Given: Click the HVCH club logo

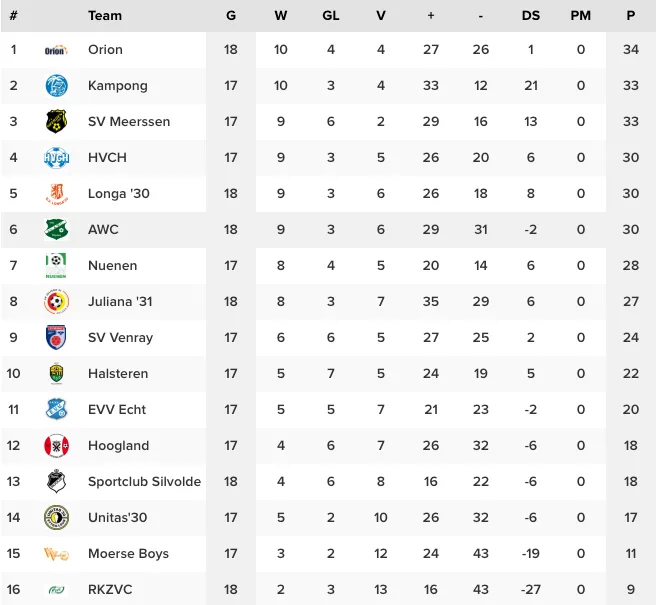Looking at the screenshot, I should pos(56,158).
